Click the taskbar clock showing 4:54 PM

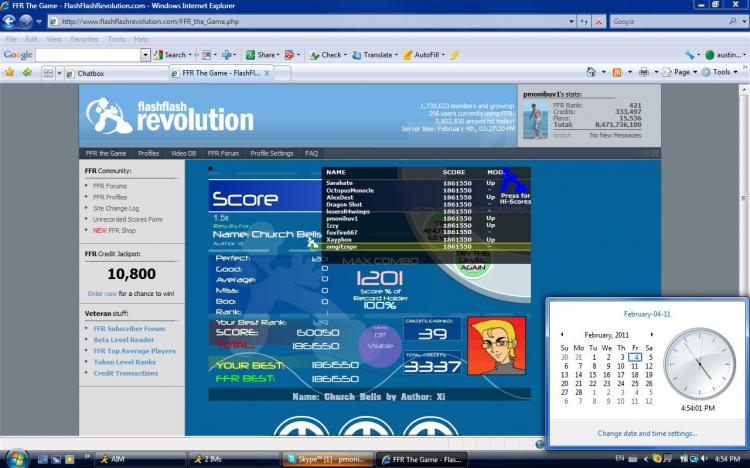coord(727,459)
